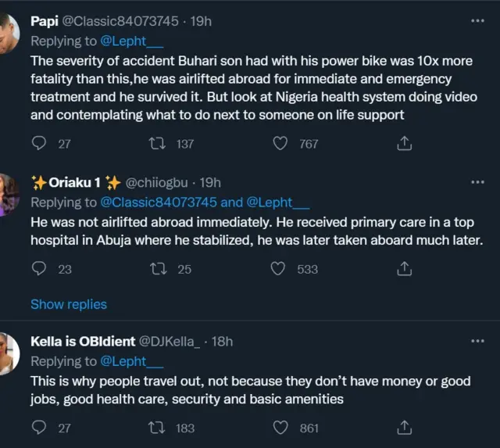Share Kella is OBIdient's tweet
The width and height of the screenshot is (500, 448).
click(x=404, y=428)
